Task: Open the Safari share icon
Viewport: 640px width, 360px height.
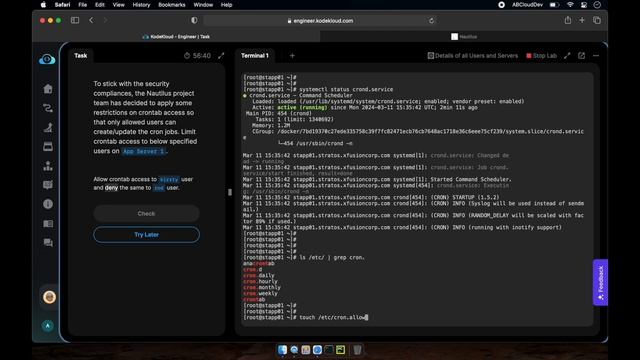Action: [x=568, y=20]
